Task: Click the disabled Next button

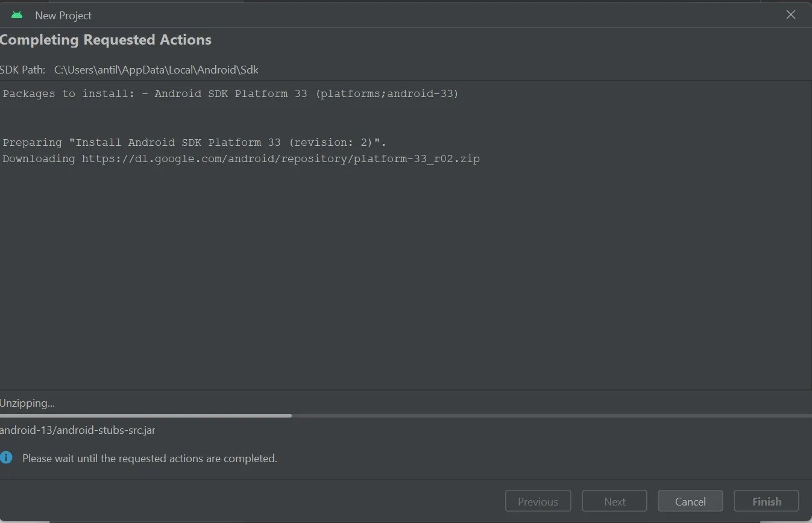Action: [614, 501]
